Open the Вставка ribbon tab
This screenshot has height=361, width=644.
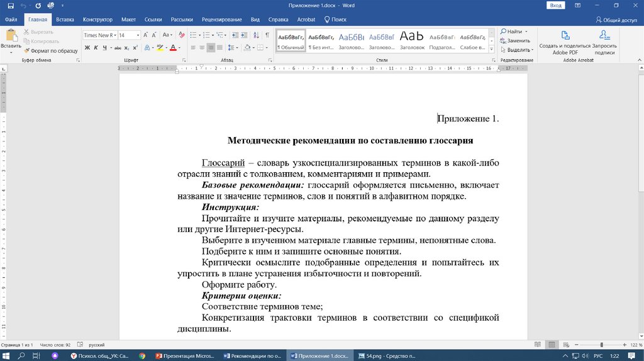[x=65, y=19]
